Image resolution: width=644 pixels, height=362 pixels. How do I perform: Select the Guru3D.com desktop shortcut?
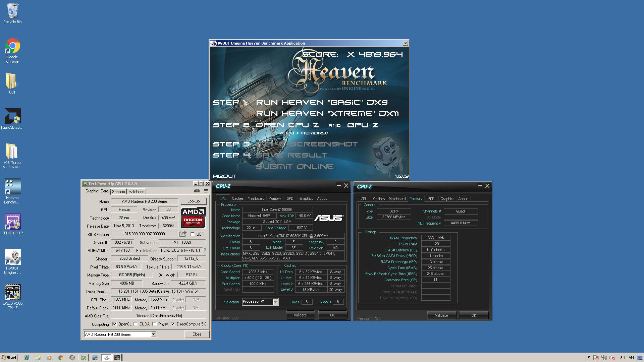[x=12, y=119]
